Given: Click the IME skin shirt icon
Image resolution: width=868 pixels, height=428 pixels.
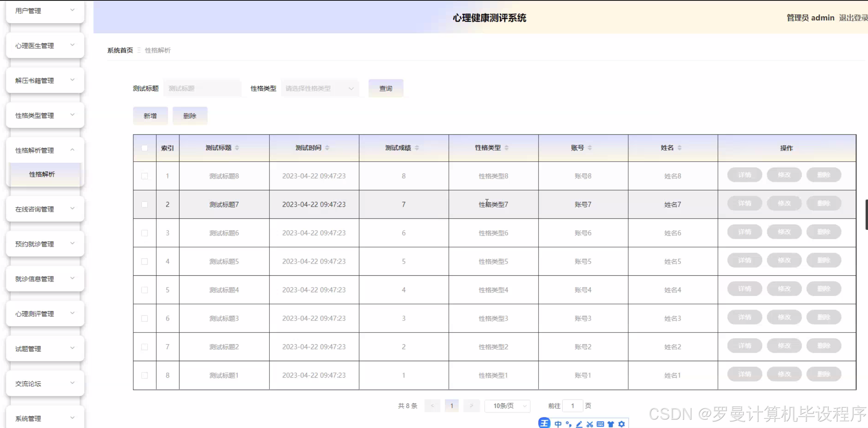Looking at the screenshot, I should pyautogui.click(x=611, y=424).
